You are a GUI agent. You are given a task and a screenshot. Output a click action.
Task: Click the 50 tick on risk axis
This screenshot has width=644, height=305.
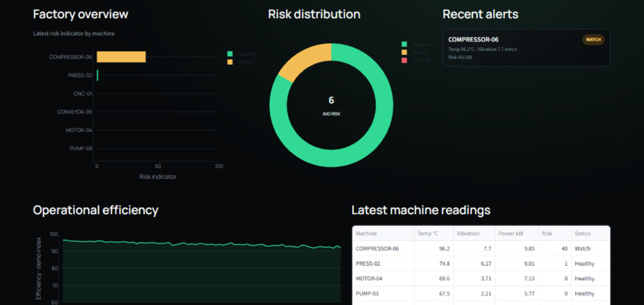[157, 166]
